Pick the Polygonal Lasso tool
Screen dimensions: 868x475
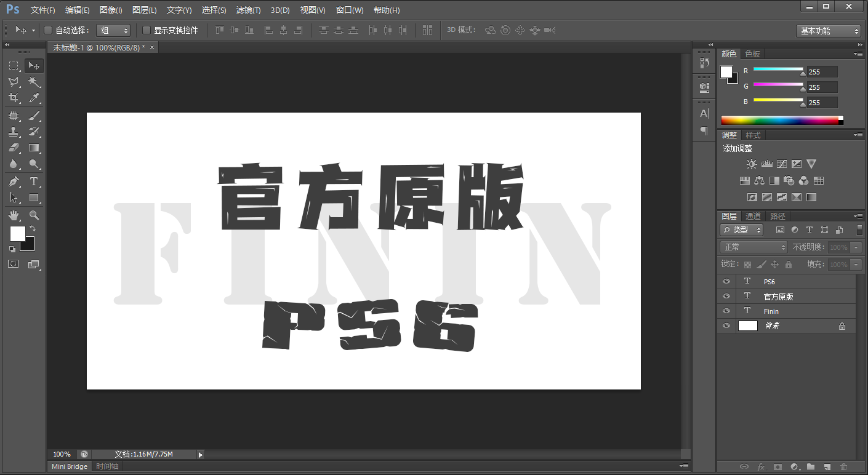tap(14, 82)
